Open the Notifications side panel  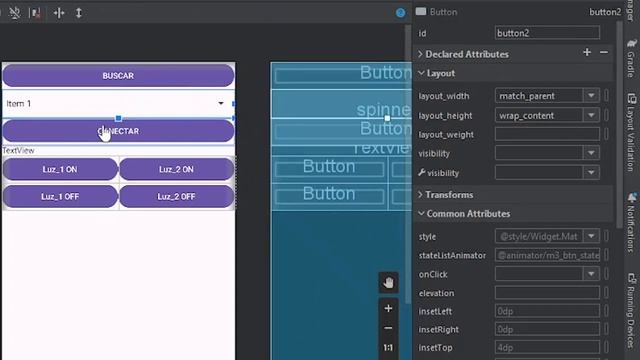click(631, 222)
